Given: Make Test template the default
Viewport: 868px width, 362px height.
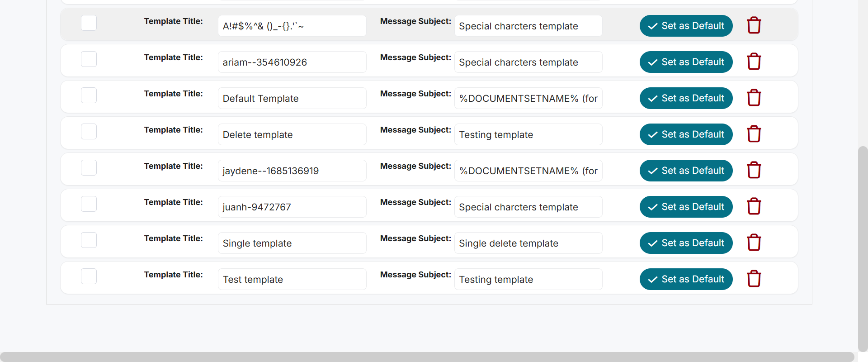Looking at the screenshot, I should (x=686, y=279).
